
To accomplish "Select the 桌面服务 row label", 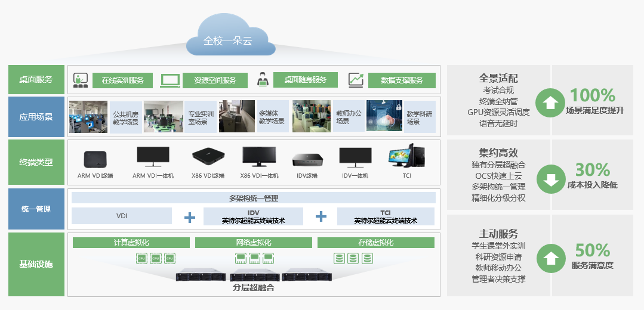I will coord(36,79).
